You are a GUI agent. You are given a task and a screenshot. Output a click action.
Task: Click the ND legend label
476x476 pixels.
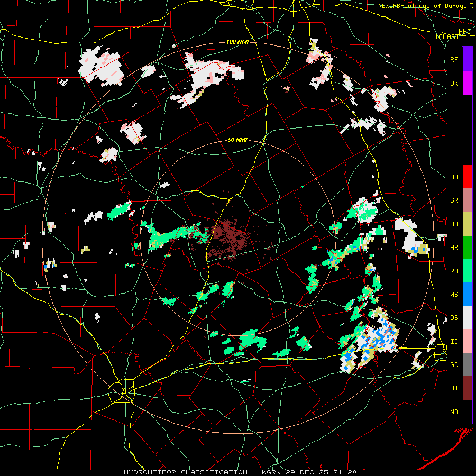pyautogui.click(x=454, y=412)
